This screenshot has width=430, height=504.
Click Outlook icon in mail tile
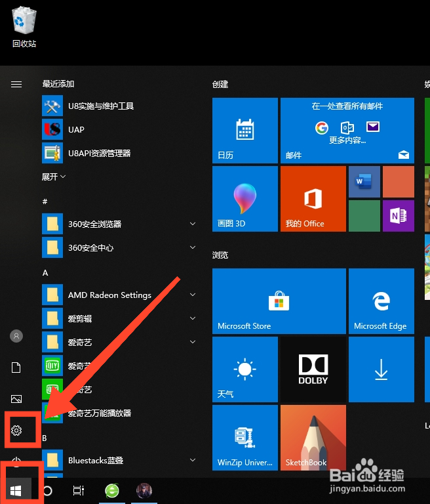(x=347, y=127)
